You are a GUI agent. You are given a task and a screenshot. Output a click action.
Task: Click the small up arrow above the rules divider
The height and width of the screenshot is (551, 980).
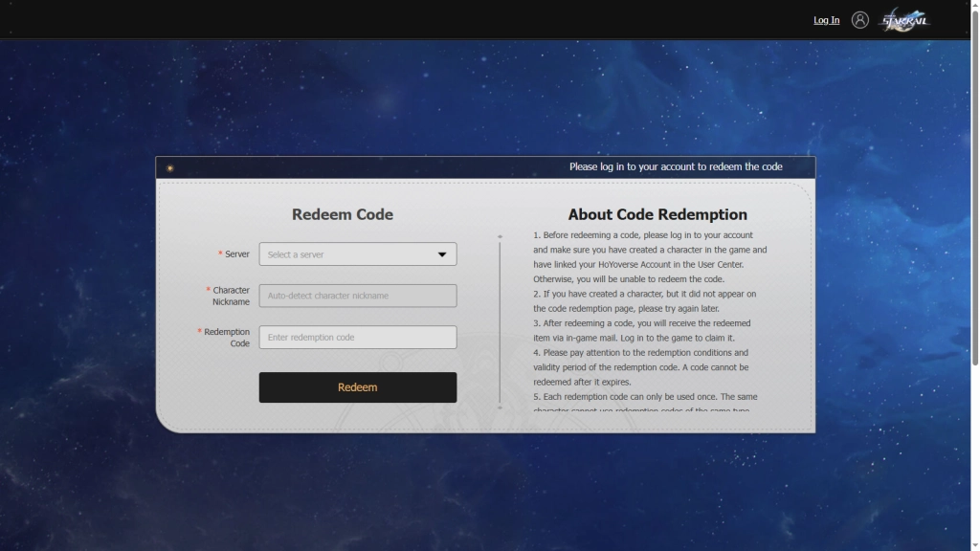pyautogui.click(x=500, y=237)
